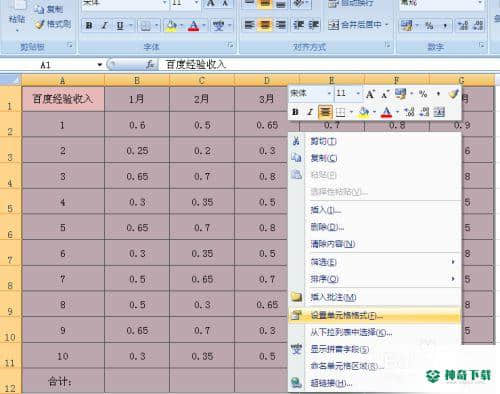Toggle Bold on the mini toolbar
This screenshot has height=394, width=500.
click(x=295, y=112)
